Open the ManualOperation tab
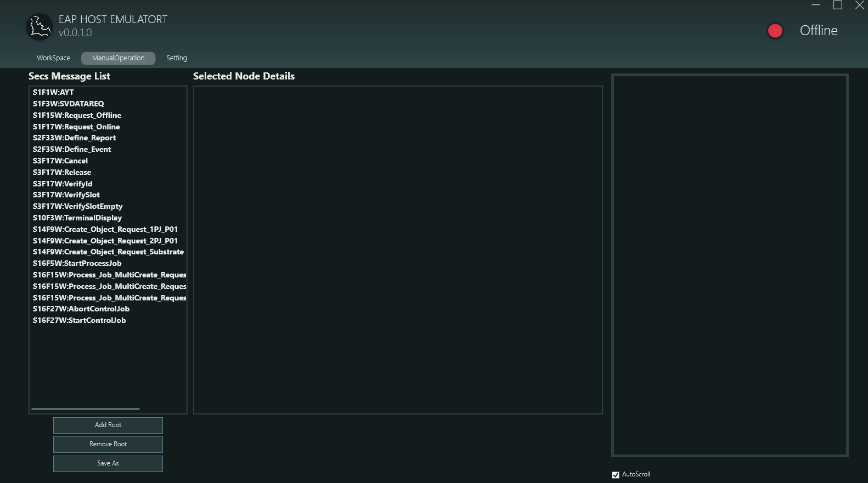Image resolution: width=868 pixels, height=483 pixels. [118, 58]
